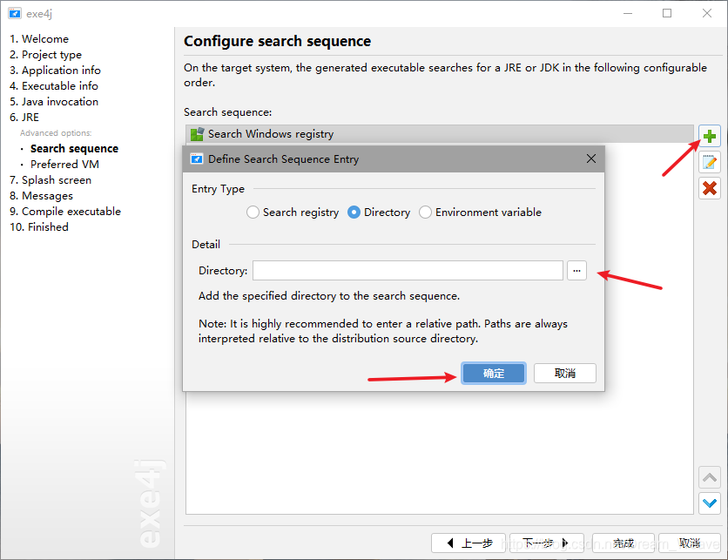Confirm the dialog with the 确定 button
The image size is (728, 560).
point(493,373)
